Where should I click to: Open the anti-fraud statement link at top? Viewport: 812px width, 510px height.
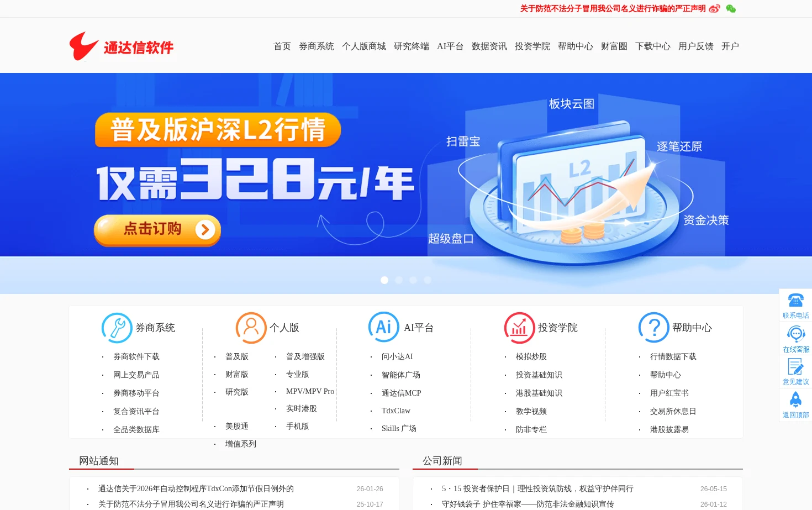(613, 9)
